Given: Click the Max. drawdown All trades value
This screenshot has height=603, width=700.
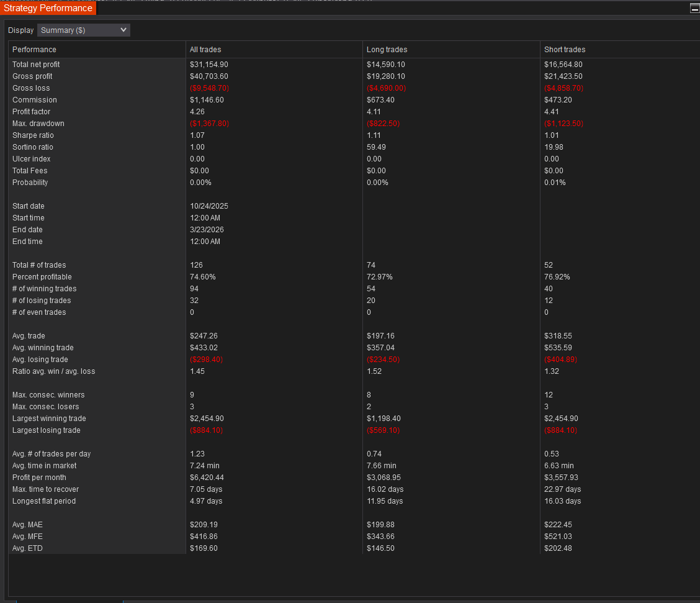Looking at the screenshot, I should pos(209,124).
